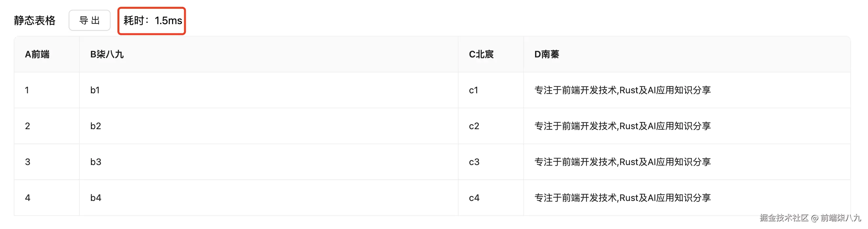Screen dimensions: 868x229
Task: Click cell c3 in the table
Action: tap(474, 162)
